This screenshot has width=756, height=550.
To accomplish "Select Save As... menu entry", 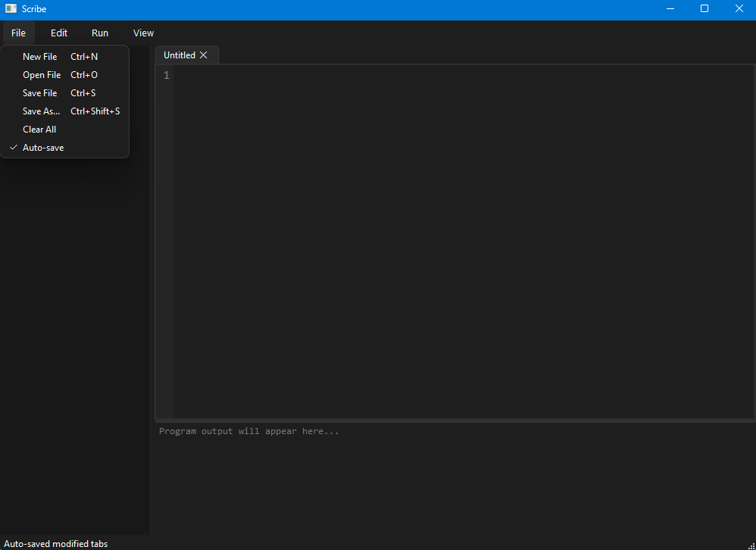I will (x=64, y=111).
